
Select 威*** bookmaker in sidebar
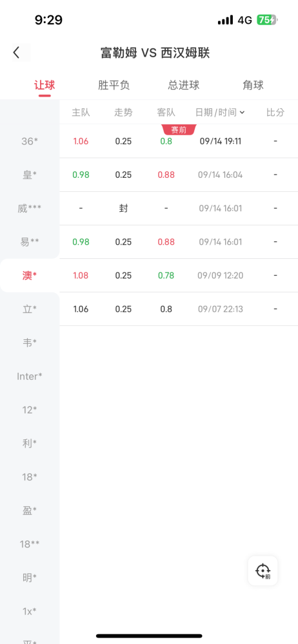coord(30,209)
